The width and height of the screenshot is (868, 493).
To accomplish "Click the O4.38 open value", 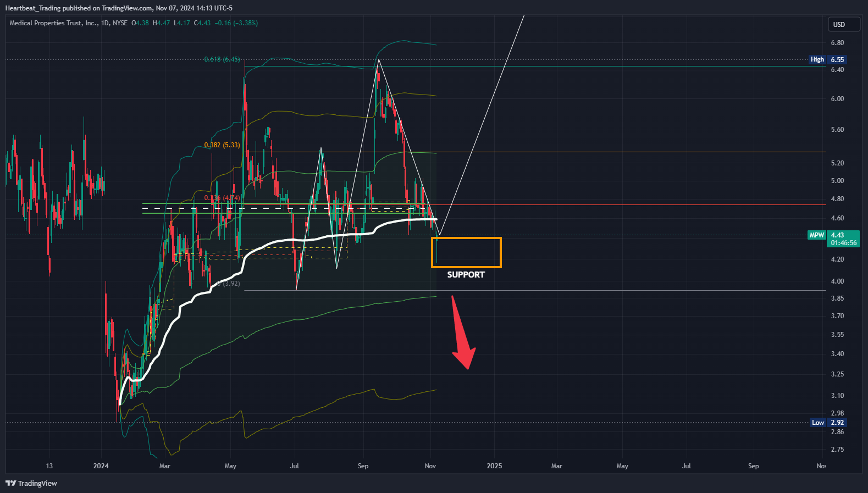I will click(x=140, y=23).
